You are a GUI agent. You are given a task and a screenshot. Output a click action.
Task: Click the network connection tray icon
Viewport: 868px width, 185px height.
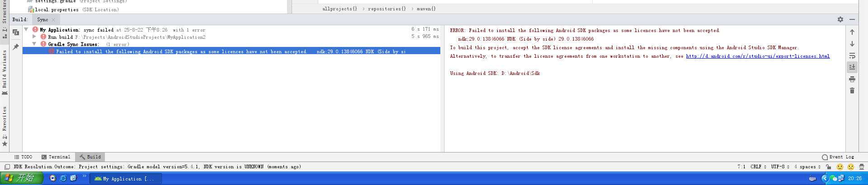coord(841,179)
